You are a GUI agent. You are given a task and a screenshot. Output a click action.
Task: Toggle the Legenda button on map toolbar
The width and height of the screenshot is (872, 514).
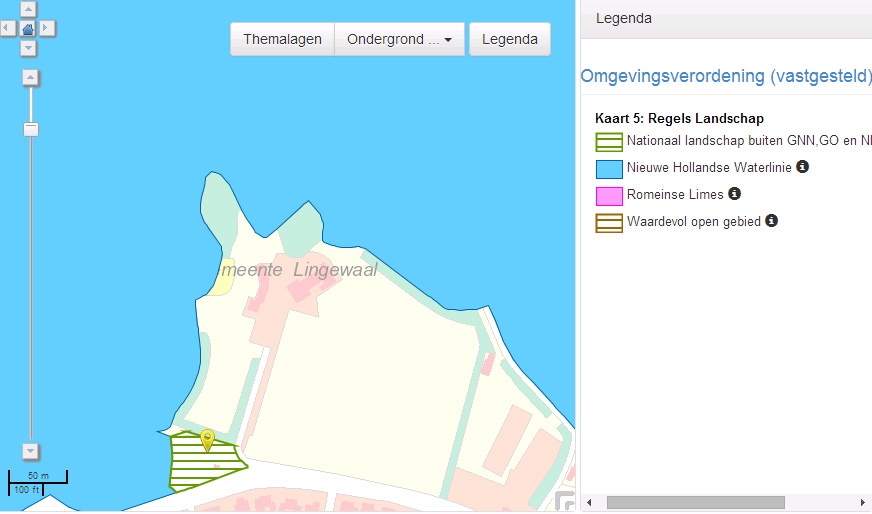pos(509,39)
